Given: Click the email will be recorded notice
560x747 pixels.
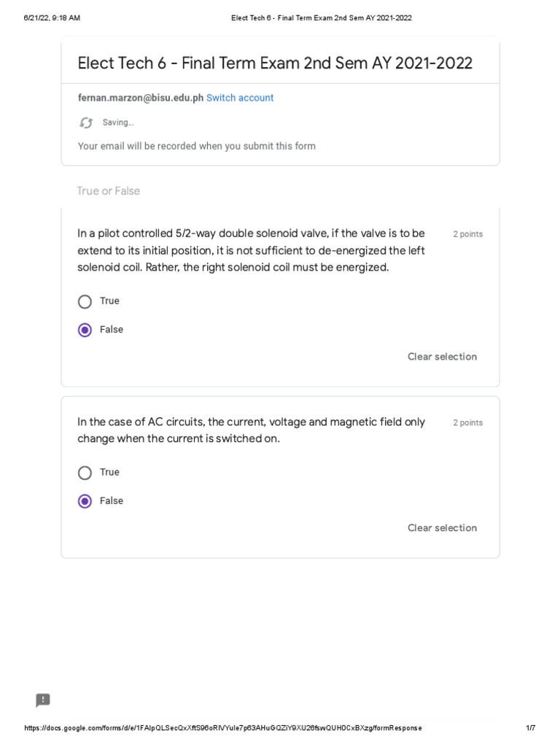Looking at the screenshot, I should pos(197,146).
